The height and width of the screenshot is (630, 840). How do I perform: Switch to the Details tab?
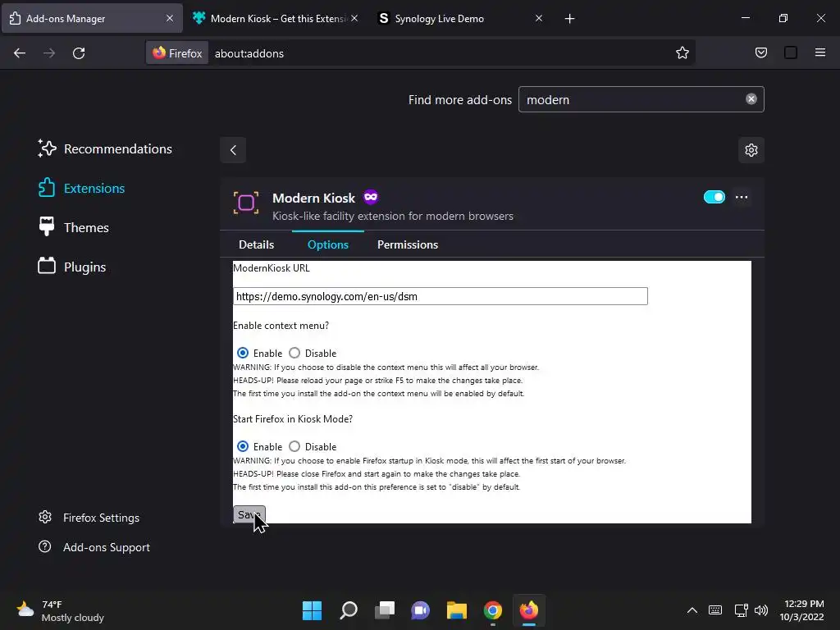click(256, 244)
